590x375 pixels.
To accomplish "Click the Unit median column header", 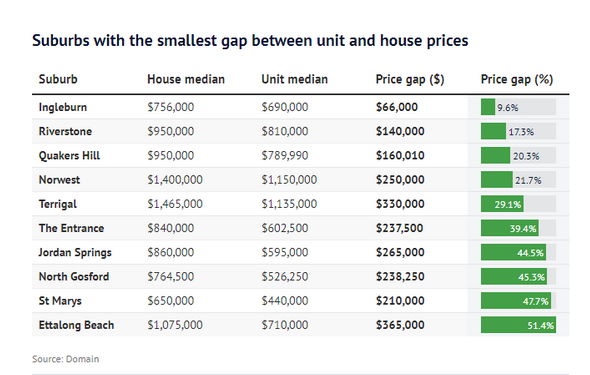I will [x=295, y=79].
